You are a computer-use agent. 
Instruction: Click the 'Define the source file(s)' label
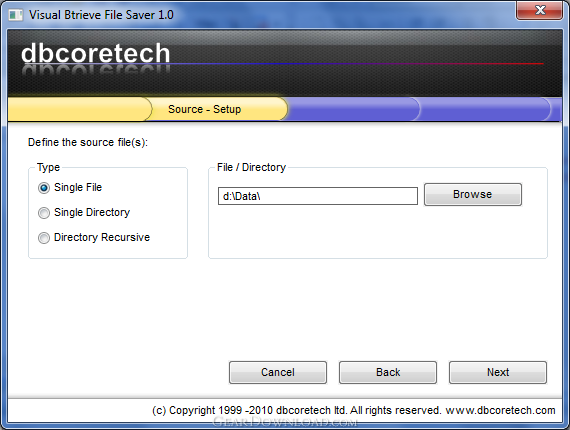[88, 142]
